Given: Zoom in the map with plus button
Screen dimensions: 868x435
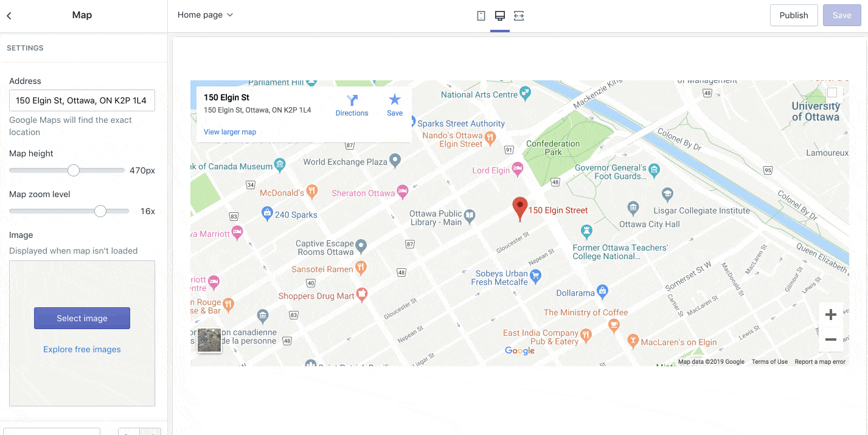Looking at the screenshot, I should coord(831,315).
